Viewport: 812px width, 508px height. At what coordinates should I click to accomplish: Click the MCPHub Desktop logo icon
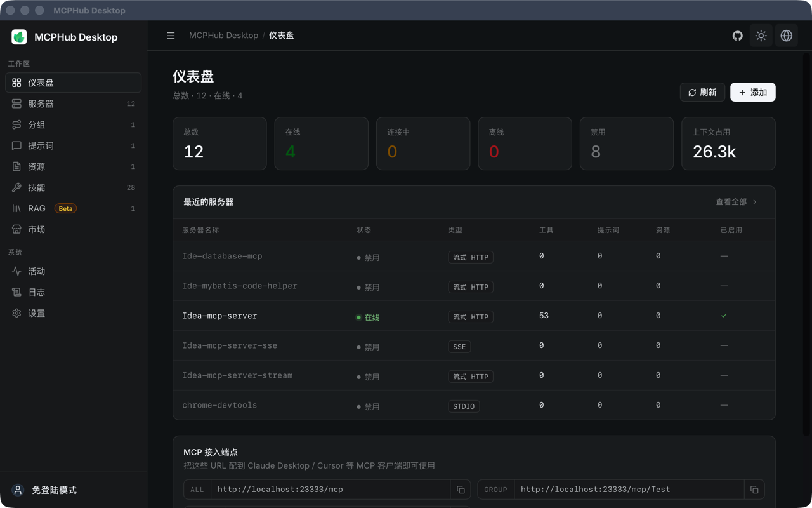click(x=19, y=37)
